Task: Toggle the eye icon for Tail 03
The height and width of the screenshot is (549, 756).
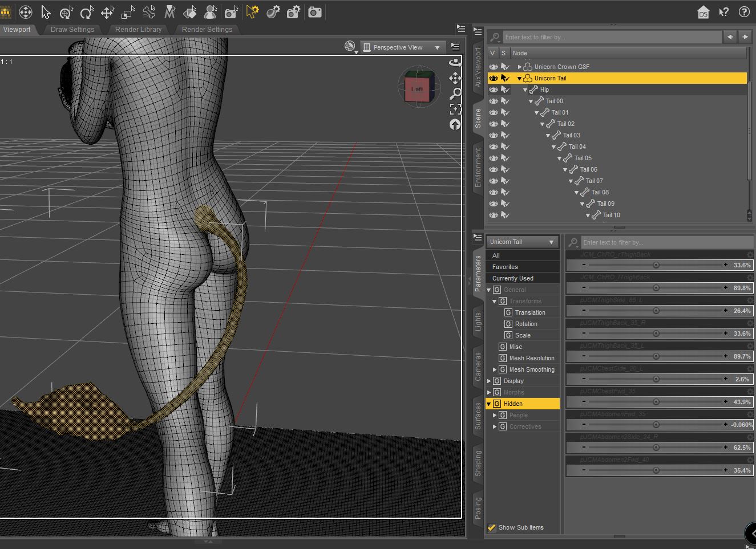Action: [x=494, y=135]
